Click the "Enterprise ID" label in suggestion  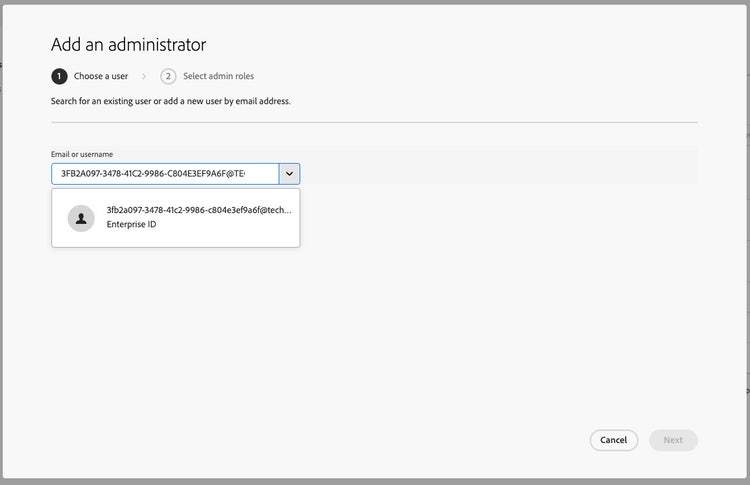tap(131, 225)
